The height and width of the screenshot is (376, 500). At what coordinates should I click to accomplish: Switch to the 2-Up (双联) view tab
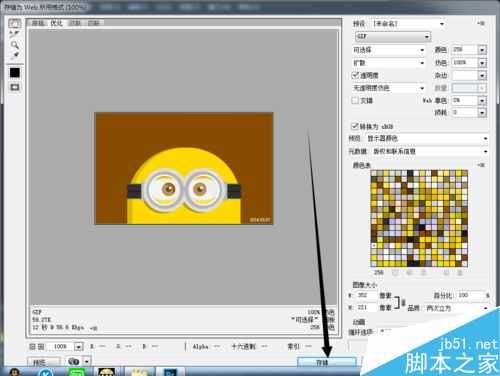75,23
